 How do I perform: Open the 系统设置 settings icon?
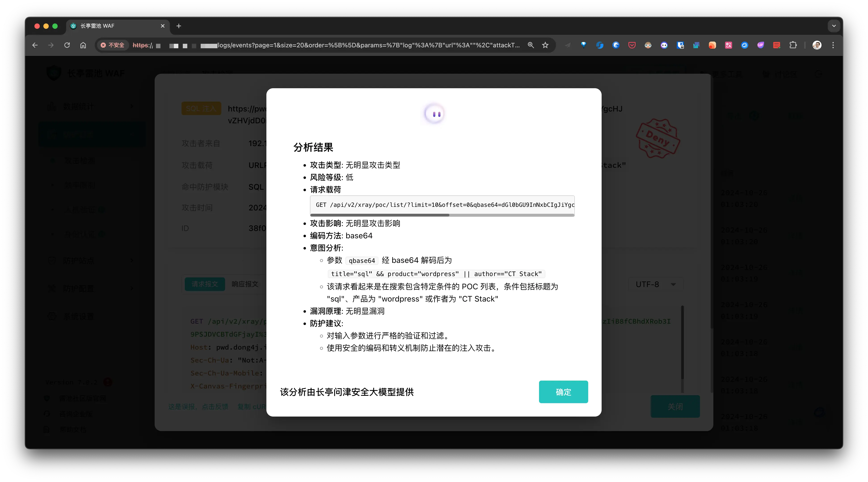(52, 316)
